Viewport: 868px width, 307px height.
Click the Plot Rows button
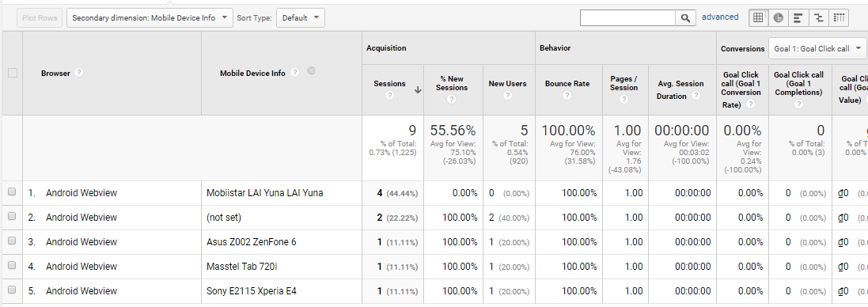40,17
